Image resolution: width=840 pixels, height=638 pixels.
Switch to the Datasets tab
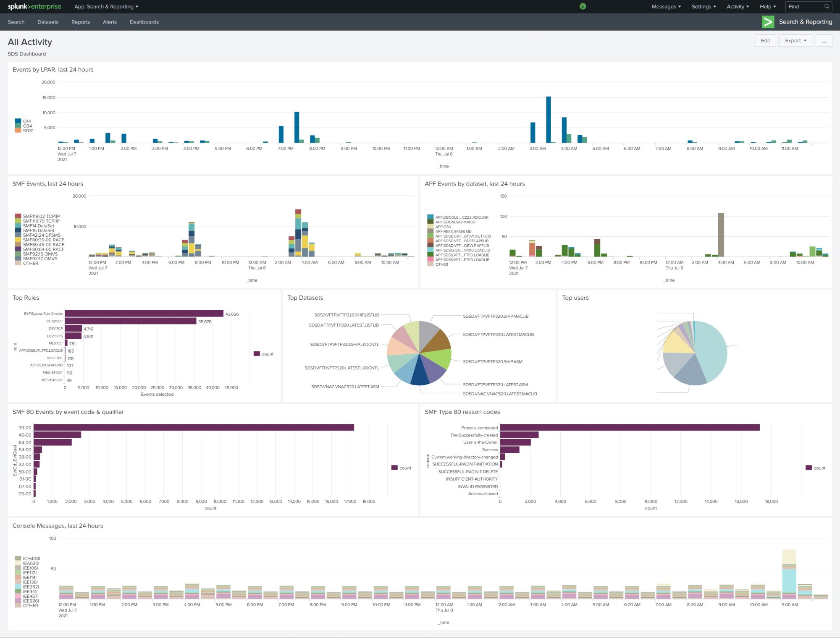coord(48,22)
